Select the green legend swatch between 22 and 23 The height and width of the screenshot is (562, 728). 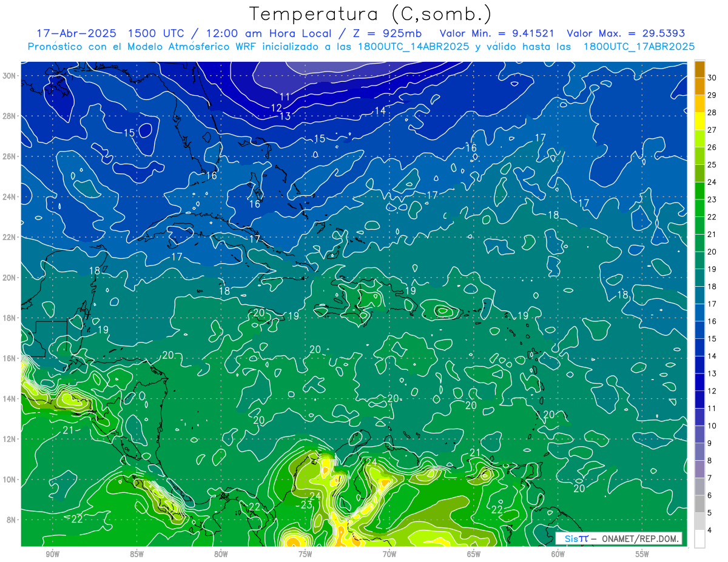(x=699, y=208)
